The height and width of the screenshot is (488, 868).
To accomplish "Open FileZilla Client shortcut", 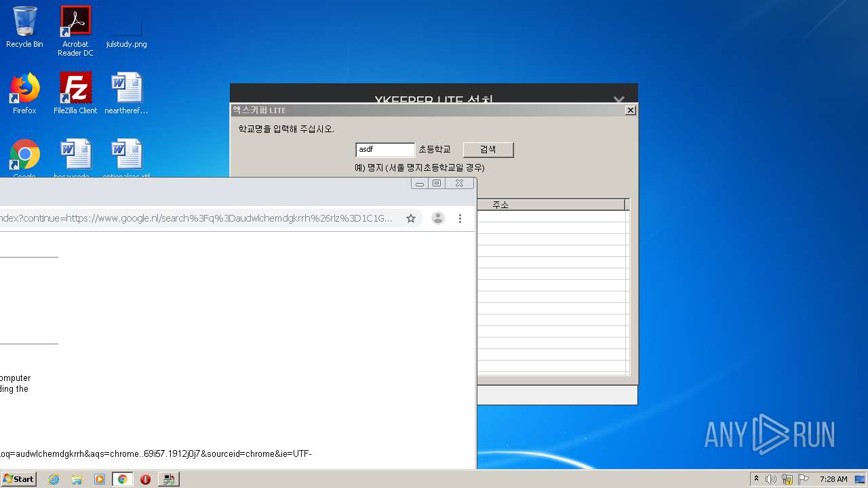I will [75, 94].
